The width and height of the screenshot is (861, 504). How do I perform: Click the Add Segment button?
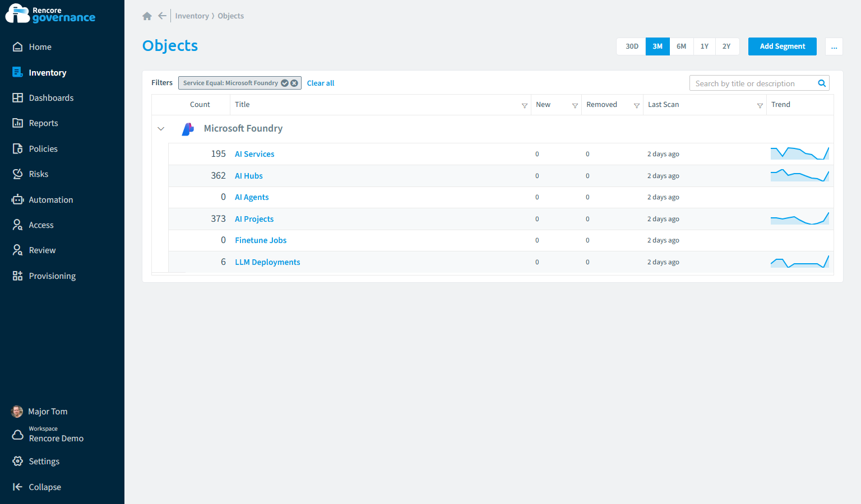point(783,46)
